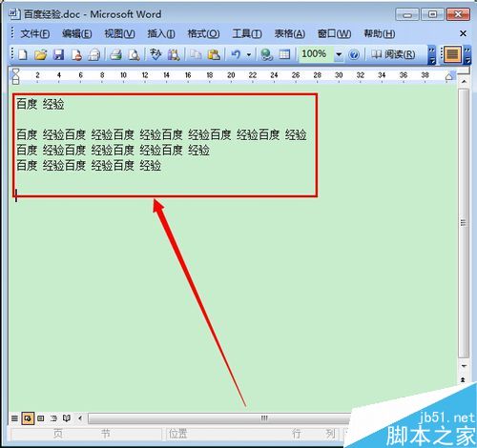Screen dimensions: 477x448
Task: Click the previous page double-arrow button
Action: coord(464,379)
